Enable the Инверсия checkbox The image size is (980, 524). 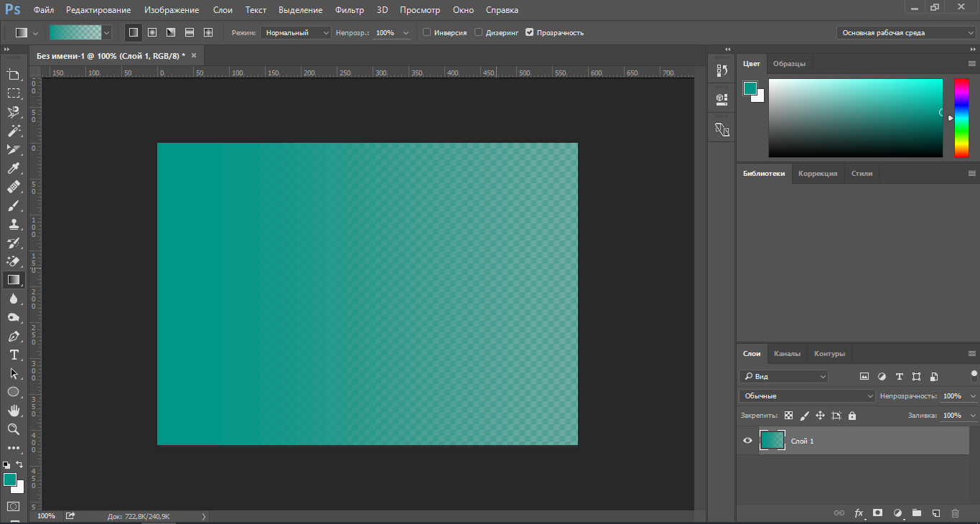click(x=427, y=32)
